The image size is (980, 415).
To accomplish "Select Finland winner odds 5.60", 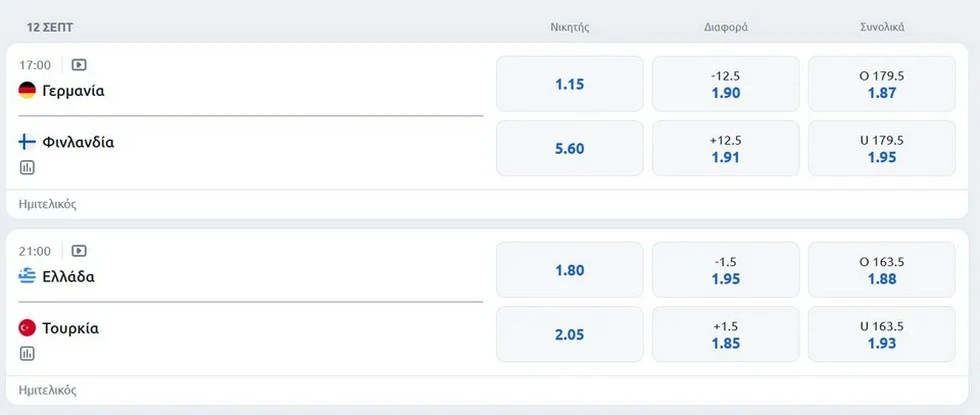I will (x=569, y=149).
